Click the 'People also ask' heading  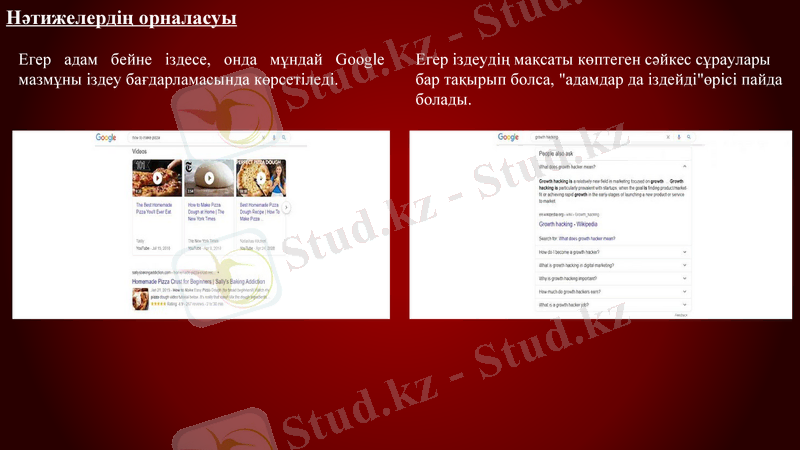(x=556, y=154)
